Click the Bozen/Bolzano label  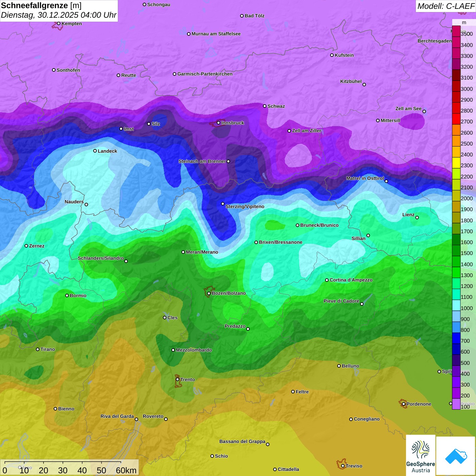[228, 293]
